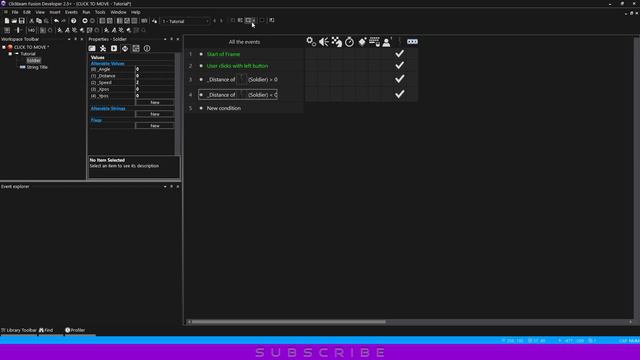Open the About info tab icon in Properties

(x=147, y=49)
